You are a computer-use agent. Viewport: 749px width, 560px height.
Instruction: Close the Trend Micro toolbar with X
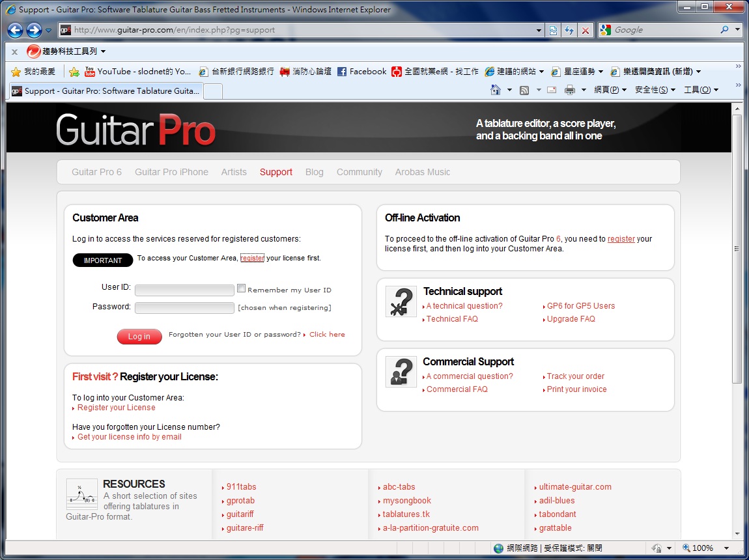click(14, 51)
